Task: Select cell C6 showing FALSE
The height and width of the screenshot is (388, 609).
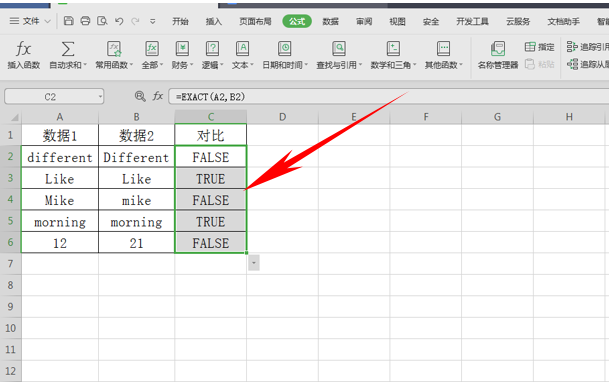Action: tap(211, 243)
